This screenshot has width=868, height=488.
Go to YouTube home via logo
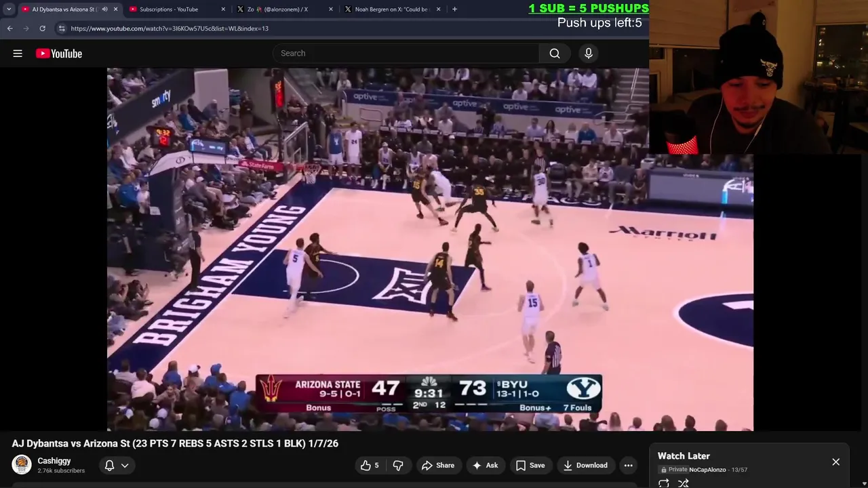59,54
